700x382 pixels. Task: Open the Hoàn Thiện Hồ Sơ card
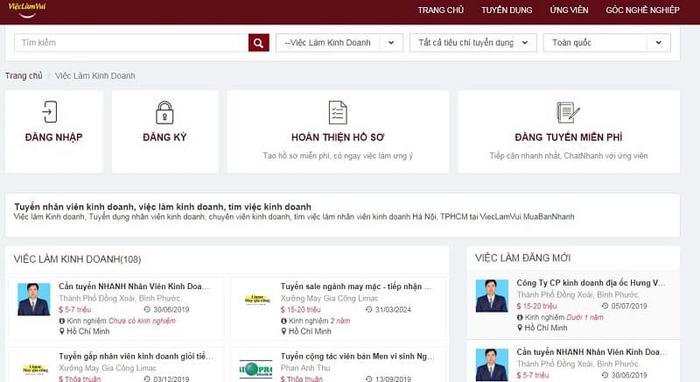click(338, 132)
